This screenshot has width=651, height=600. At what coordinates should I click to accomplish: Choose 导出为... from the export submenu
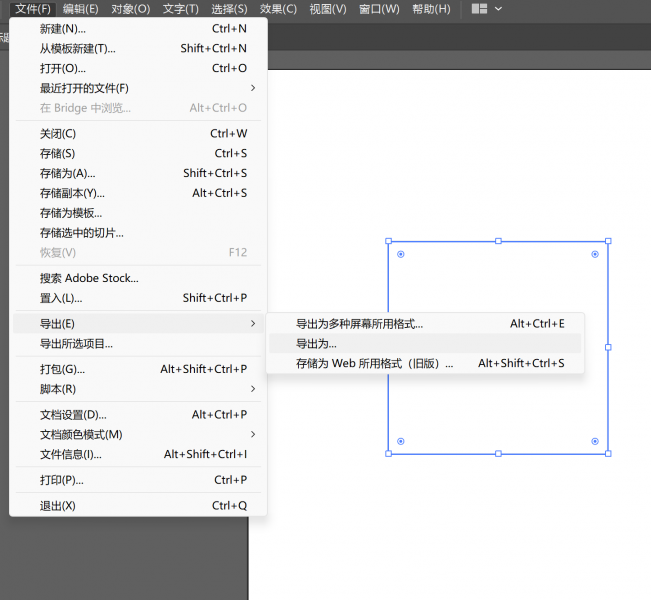[x=316, y=344]
